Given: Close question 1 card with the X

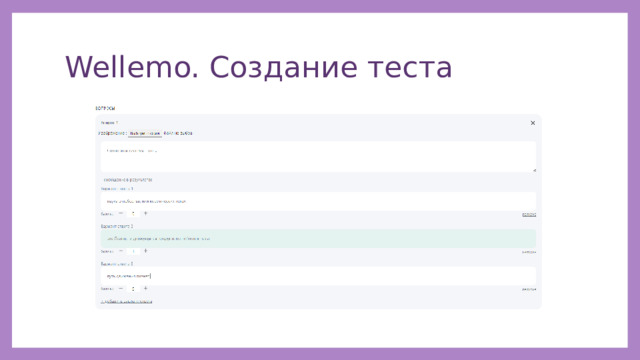Looking at the screenshot, I should pos(533,123).
